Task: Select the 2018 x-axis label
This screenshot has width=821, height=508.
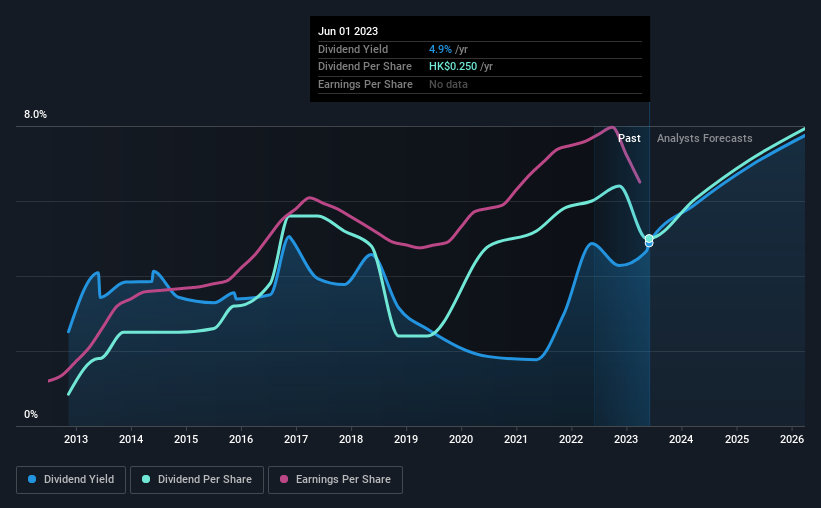Action: point(351,439)
